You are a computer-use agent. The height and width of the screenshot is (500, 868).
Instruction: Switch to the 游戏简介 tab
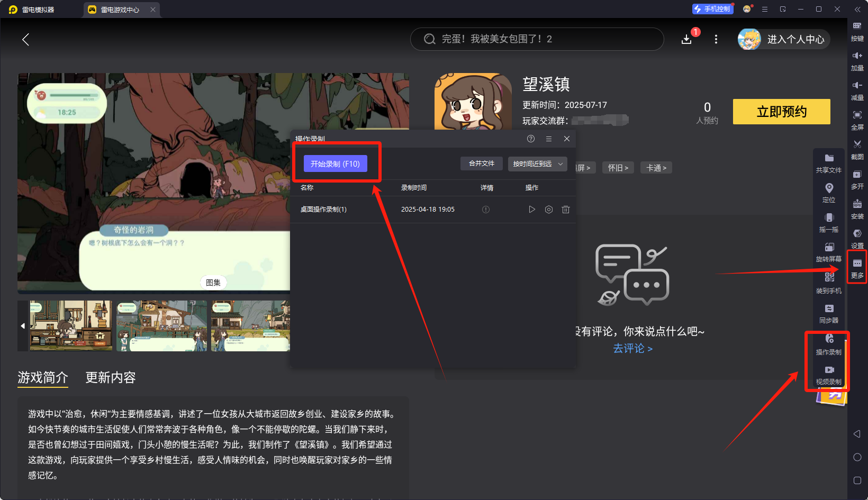click(x=43, y=377)
